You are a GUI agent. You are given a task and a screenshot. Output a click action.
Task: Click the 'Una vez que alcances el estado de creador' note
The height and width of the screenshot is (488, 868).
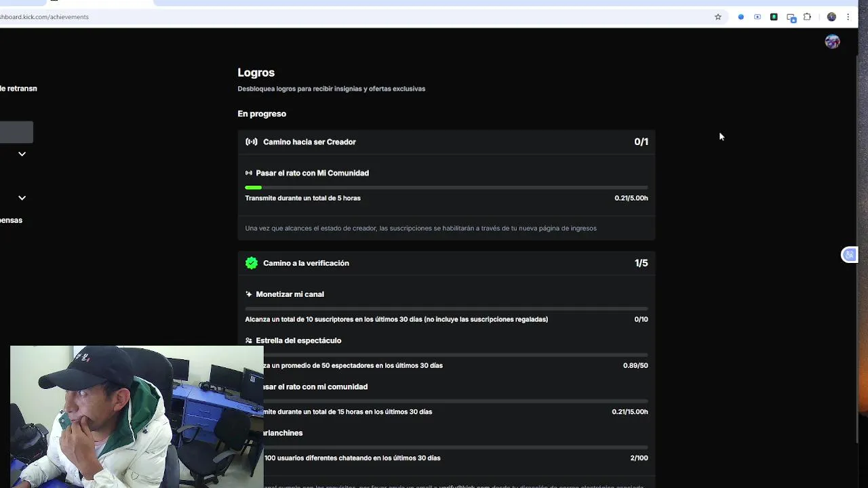point(420,228)
